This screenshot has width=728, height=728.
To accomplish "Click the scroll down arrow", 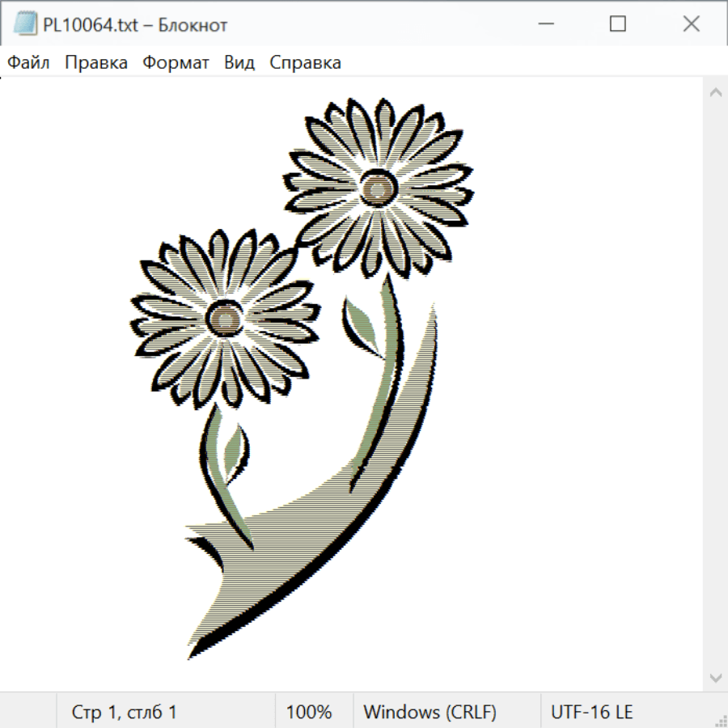I will click(x=715, y=677).
